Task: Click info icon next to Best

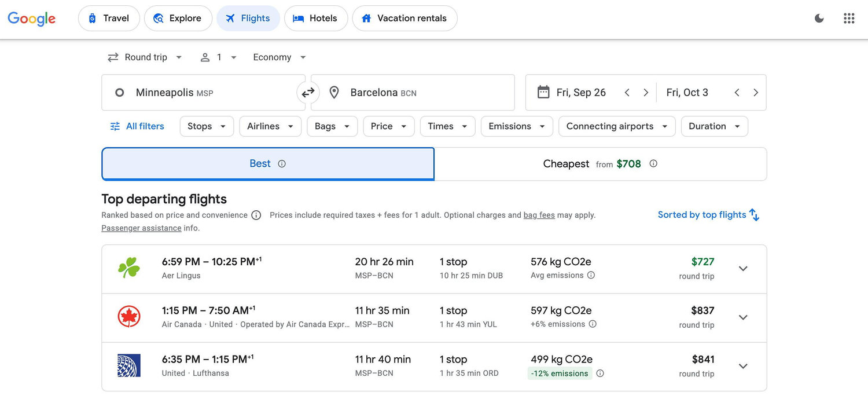Action: pos(282,164)
